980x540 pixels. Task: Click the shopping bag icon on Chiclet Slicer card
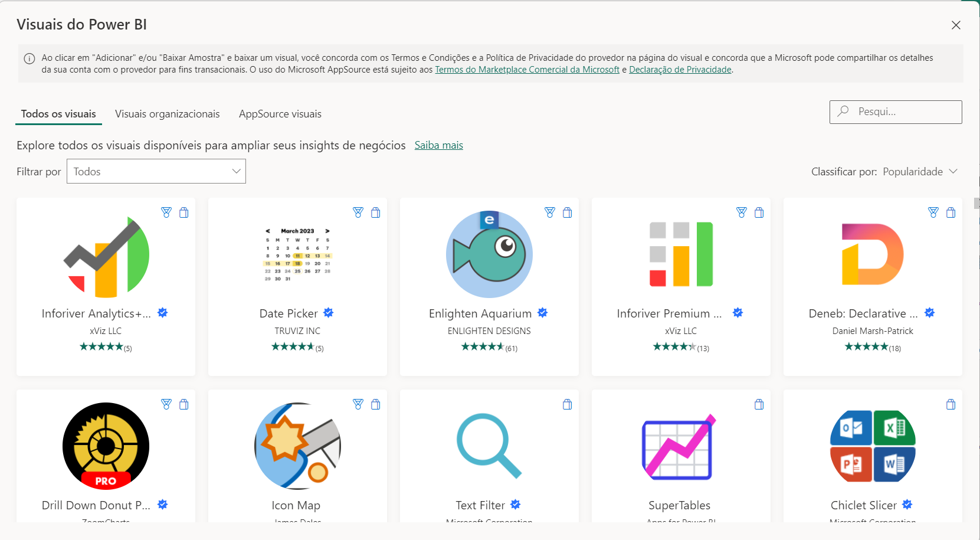point(951,404)
